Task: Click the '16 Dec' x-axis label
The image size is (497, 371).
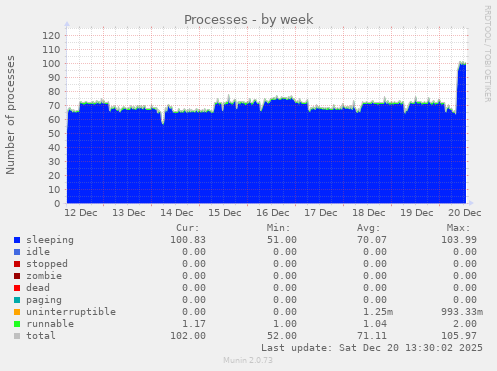Action: (x=273, y=213)
